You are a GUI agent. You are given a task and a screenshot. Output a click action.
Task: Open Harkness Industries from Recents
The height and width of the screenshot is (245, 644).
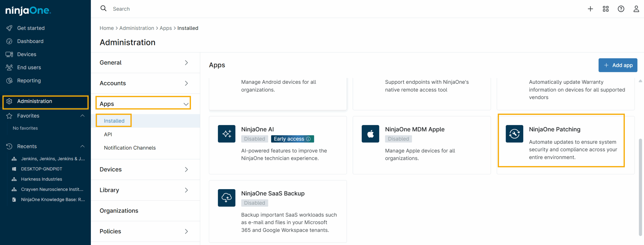click(42, 179)
